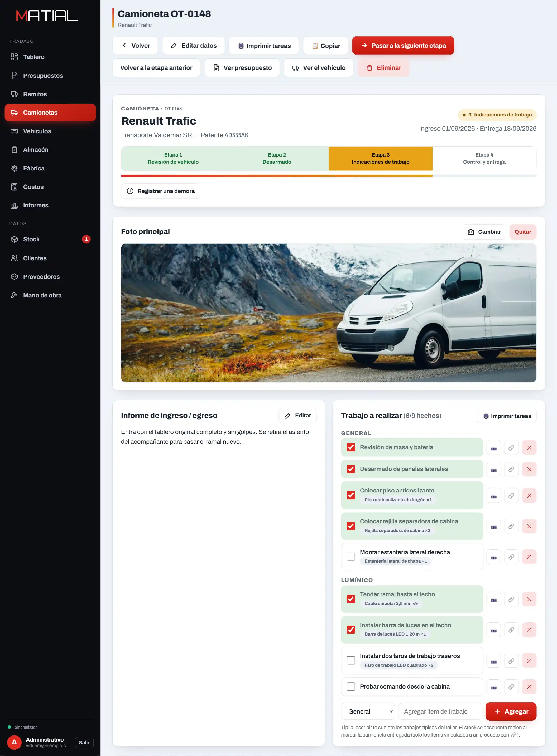
Task: Remove Montar estantería lateral derecha task
Action: (529, 557)
